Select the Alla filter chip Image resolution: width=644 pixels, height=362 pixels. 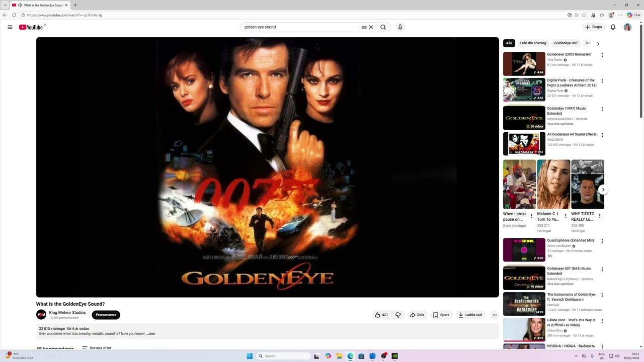point(509,43)
